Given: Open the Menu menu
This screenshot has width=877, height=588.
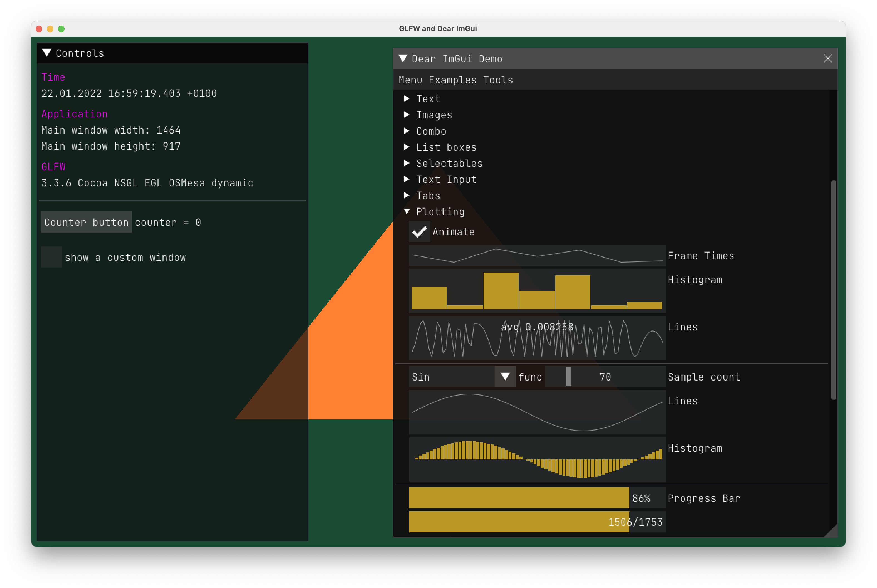Looking at the screenshot, I should pyautogui.click(x=410, y=80).
